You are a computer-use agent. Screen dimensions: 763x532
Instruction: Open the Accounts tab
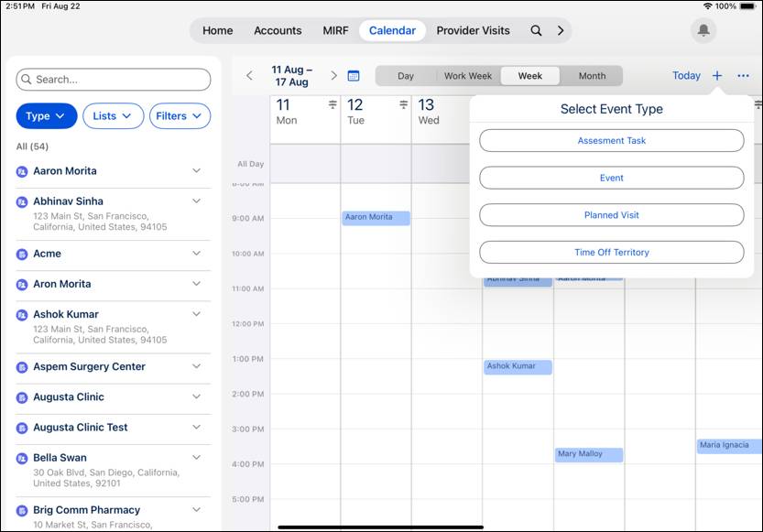(x=278, y=30)
